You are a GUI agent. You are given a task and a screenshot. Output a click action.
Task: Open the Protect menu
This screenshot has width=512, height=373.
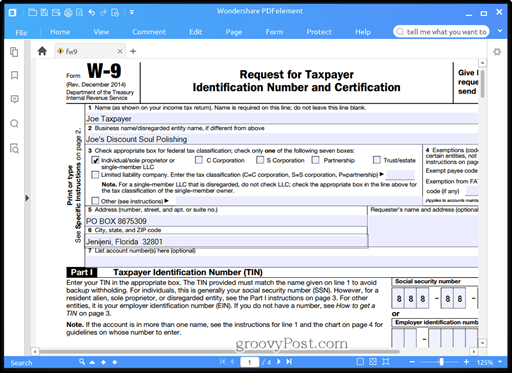319,32
